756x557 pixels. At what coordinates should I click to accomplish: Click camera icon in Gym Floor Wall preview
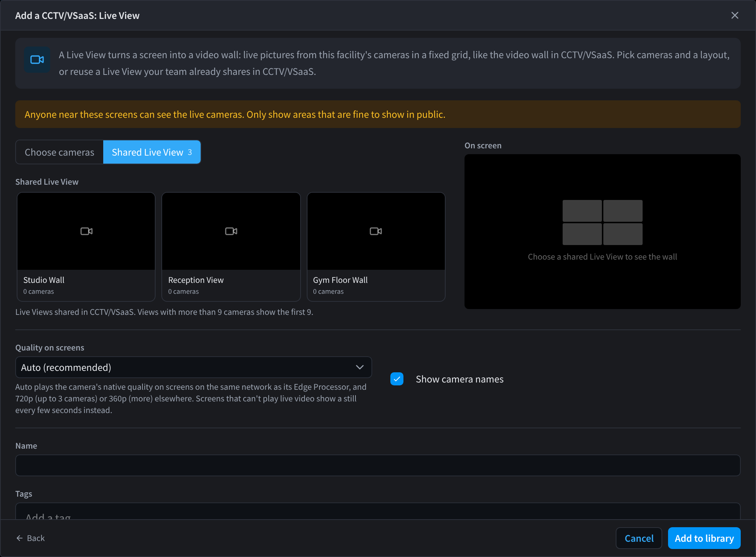coord(376,231)
